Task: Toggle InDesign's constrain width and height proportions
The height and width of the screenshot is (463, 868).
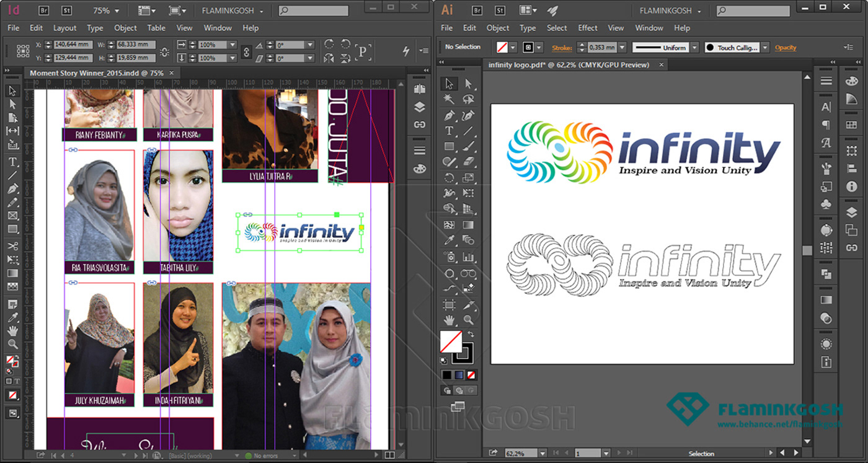Action: pyautogui.click(x=164, y=51)
